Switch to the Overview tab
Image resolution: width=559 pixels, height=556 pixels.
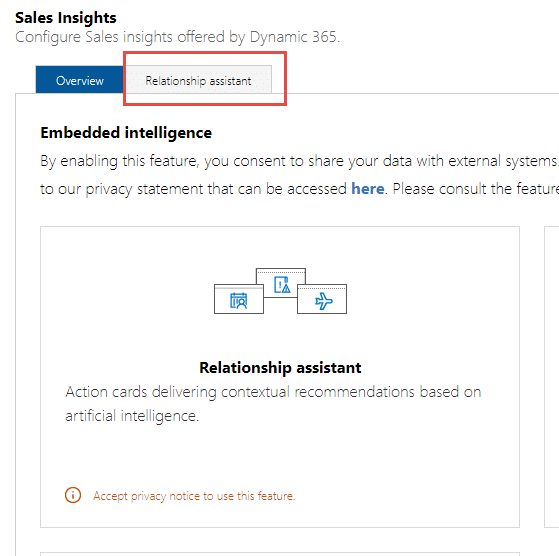(x=80, y=79)
